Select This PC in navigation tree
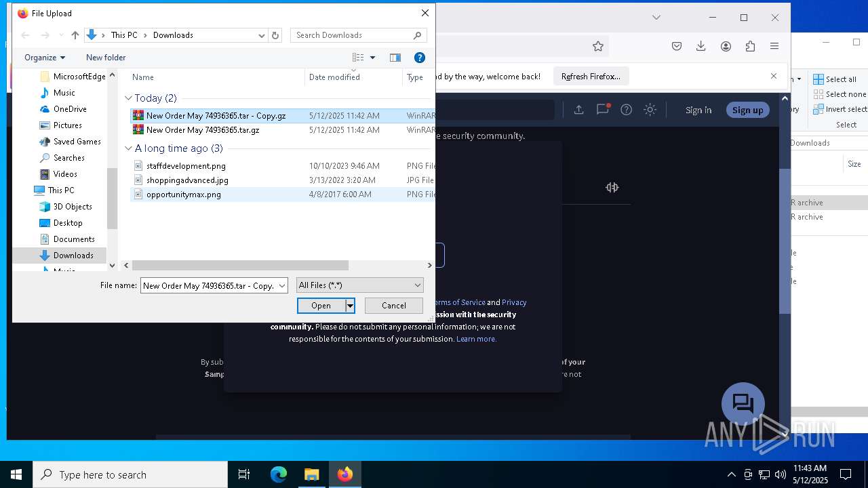 point(54,190)
